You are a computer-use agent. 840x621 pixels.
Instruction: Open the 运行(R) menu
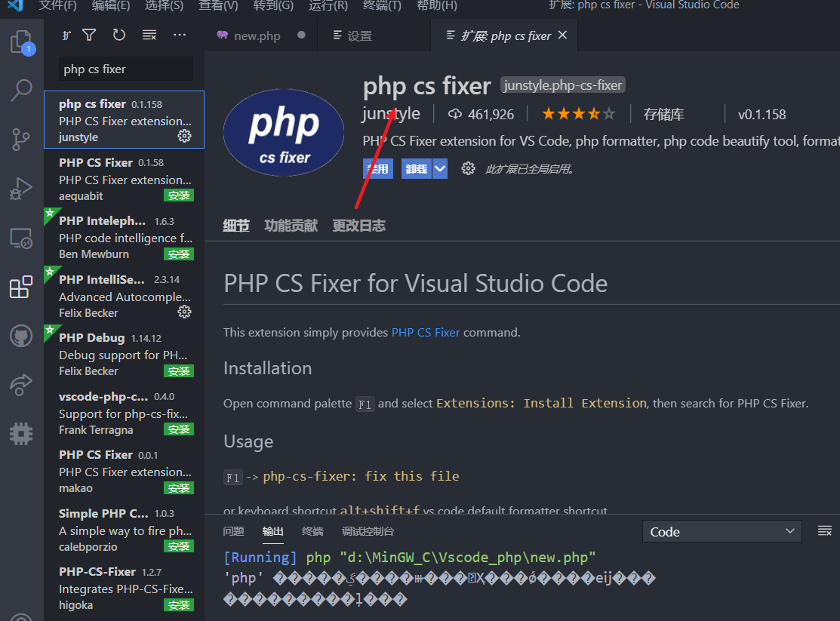[x=328, y=5]
